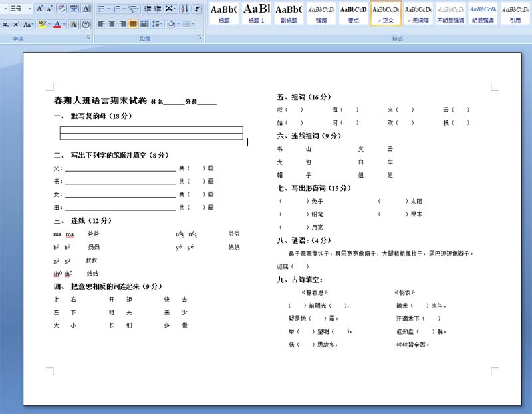The width and height of the screenshot is (532, 414).
Task: Expand the numbering style arrow
Action: [x=124, y=9]
